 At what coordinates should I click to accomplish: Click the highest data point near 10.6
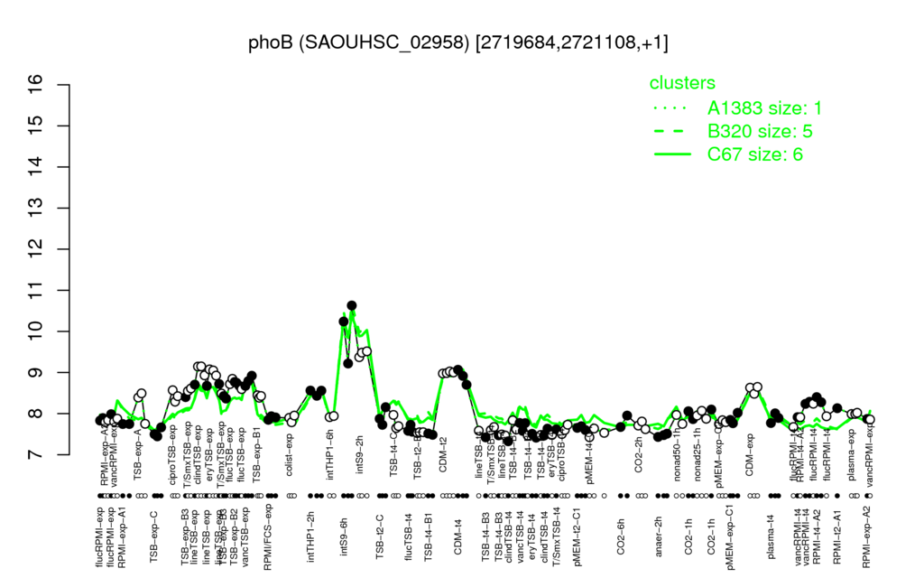352,305
